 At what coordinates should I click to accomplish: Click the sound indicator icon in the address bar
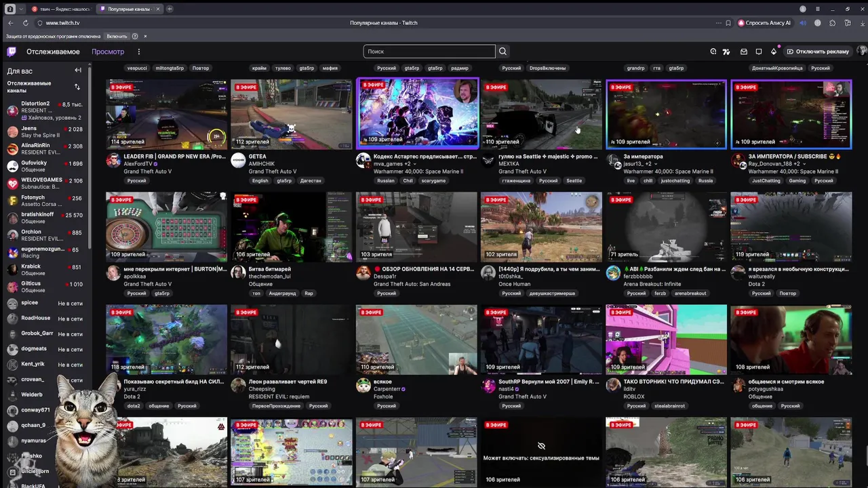coord(803,23)
